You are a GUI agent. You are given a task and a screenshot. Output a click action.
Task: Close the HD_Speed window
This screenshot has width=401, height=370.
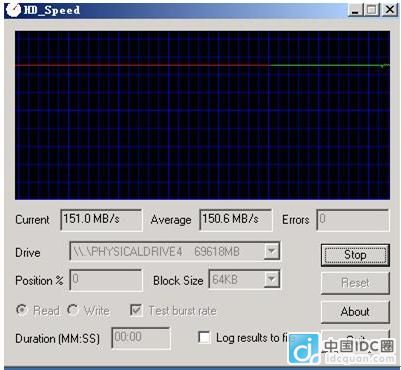pos(389,10)
